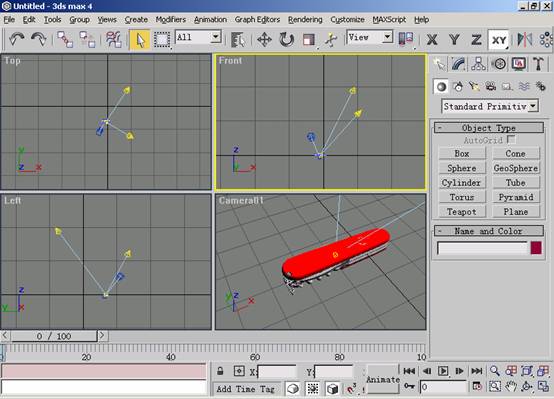Screen dimensions: 554x399
Task: Restrict transform to the Z axis
Action: tap(476, 40)
